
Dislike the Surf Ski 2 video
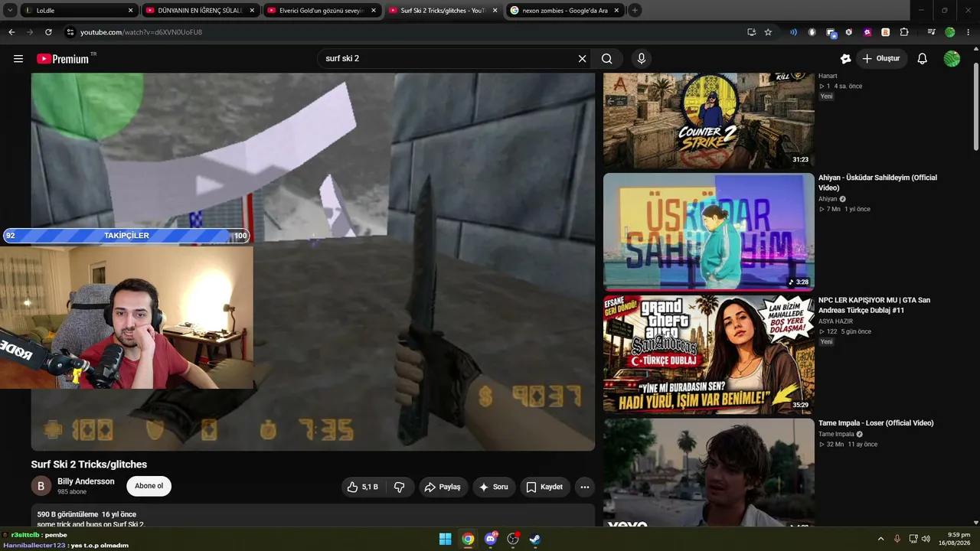(x=400, y=487)
